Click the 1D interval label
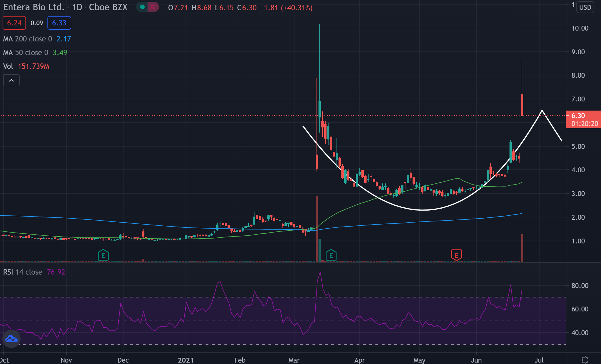Screen dimensions: 601x364 [77, 7]
